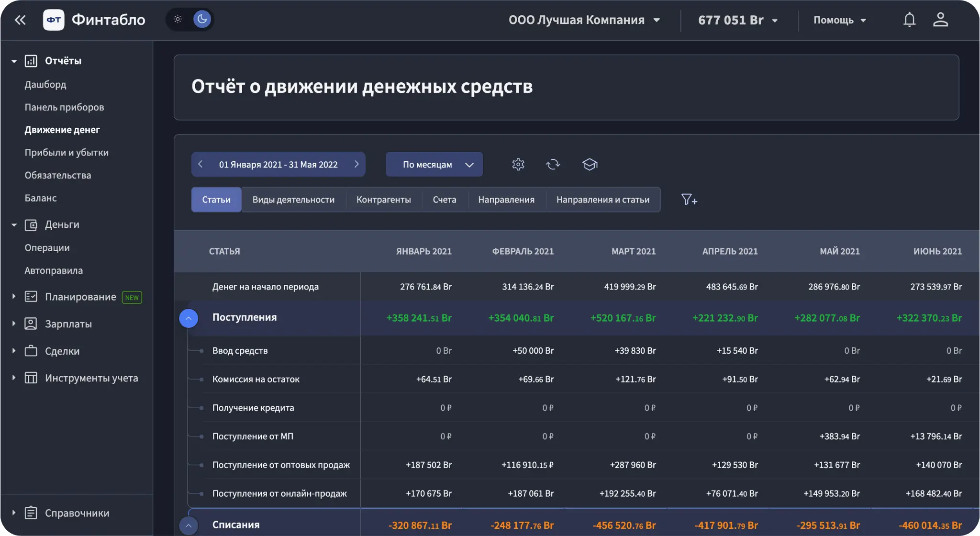This screenshot has height=536, width=980.
Task: Click the Финтабло ФТ logo icon
Action: [x=54, y=20]
